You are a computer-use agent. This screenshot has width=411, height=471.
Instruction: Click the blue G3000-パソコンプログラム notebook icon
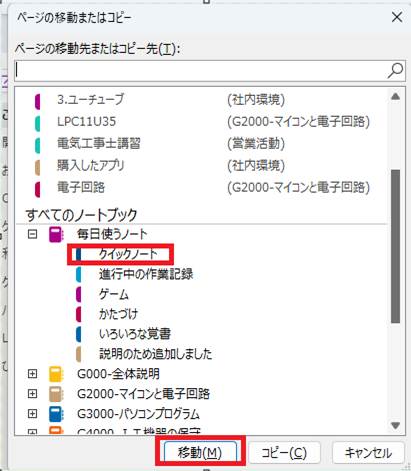pyautogui.click(x=56, y=414)
